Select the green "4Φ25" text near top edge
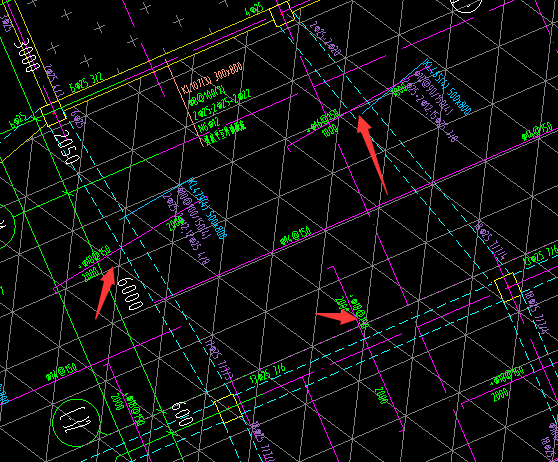 pyautogui.click(x=254, y=9)
